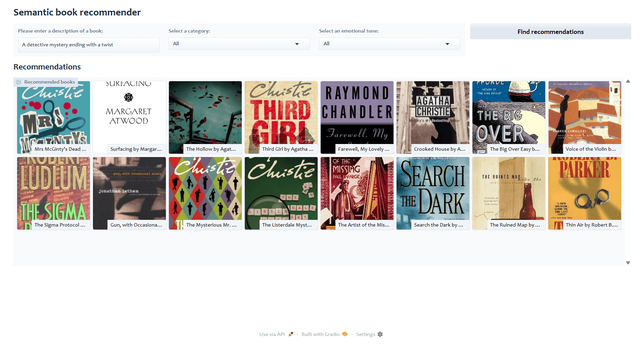Open settings via the gear icon
The width and height of the screenshot is (644, 344).
point(380,334)
